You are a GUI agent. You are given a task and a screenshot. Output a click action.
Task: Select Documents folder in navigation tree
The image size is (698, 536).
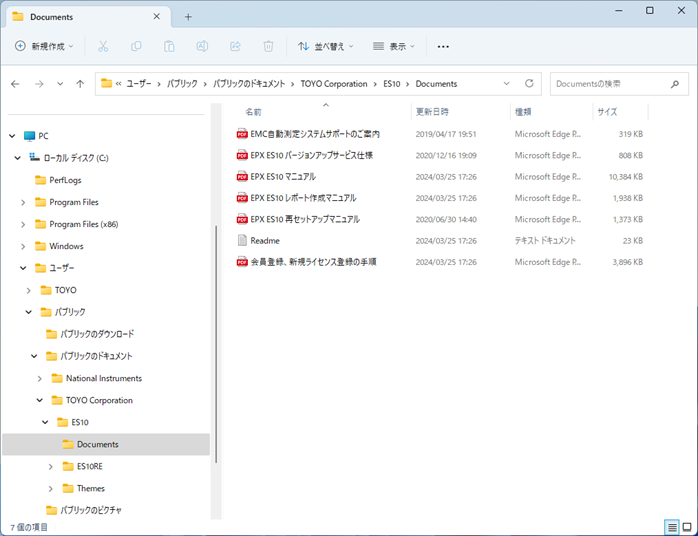(106, 444)
